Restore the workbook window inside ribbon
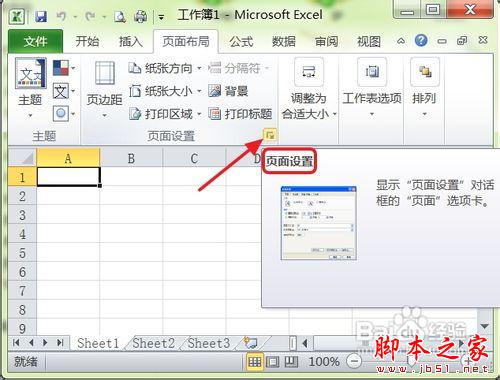Screen dimensions: 500x380 pyautogui.click(x=462, y=41)
